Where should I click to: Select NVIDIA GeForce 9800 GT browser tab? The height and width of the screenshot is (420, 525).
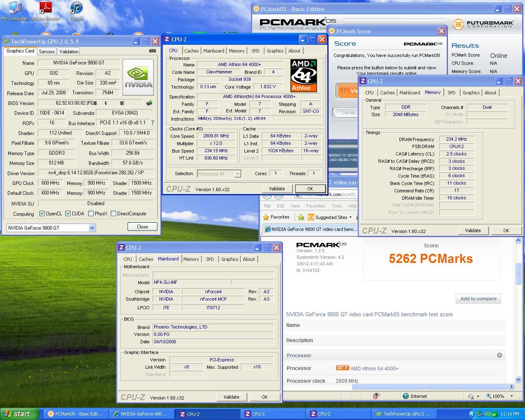pyautogui.click(x=310, y=229)
